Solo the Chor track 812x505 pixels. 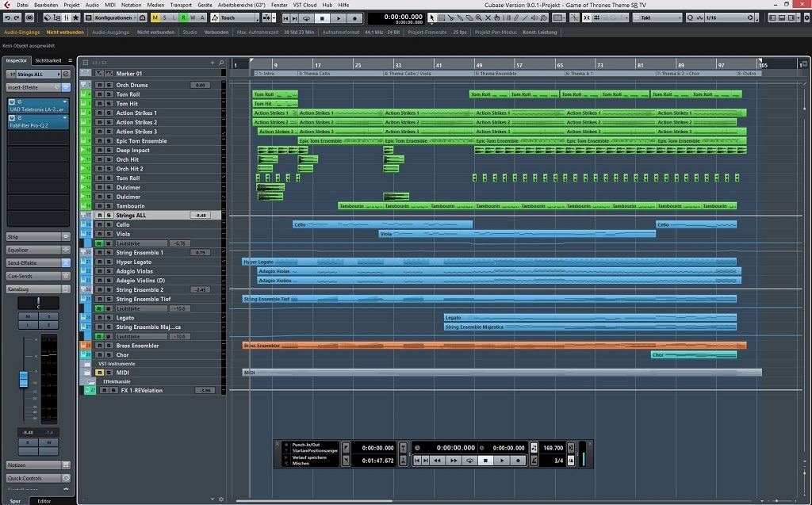[108, 355]
